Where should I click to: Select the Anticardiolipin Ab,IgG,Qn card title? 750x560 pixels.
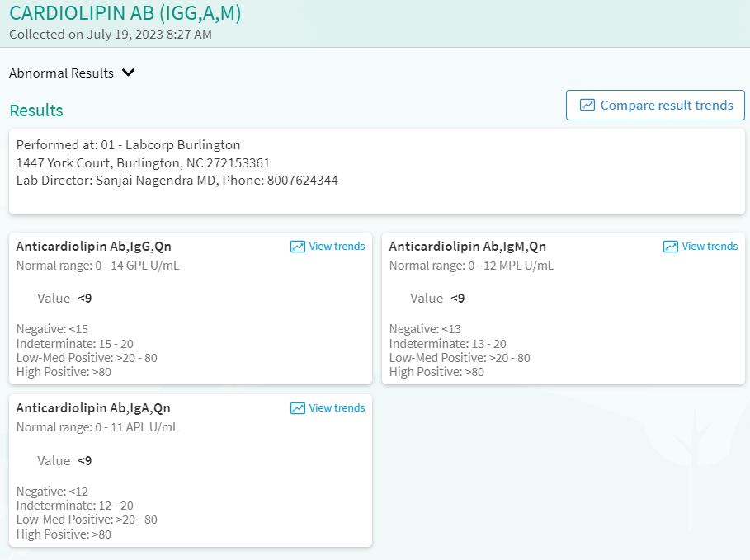point(94,247)
